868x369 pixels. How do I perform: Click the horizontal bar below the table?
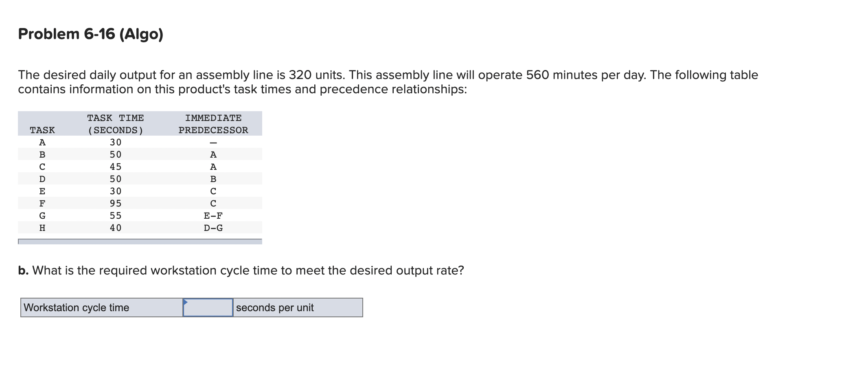[140, 241]
